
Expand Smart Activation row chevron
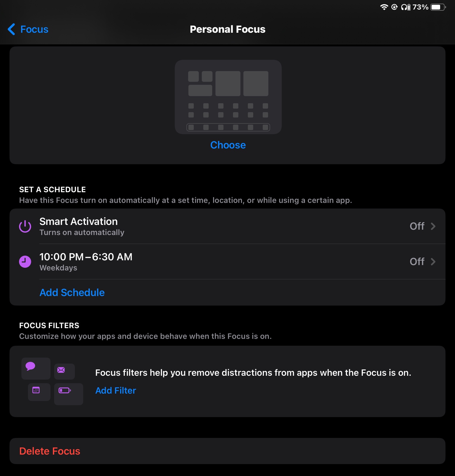(x=433, y=226)
